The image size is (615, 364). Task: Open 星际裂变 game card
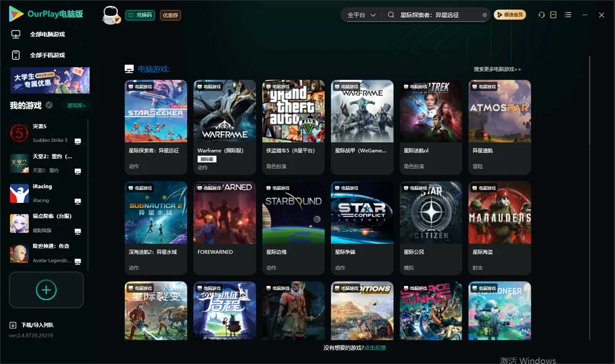point(156,311)
